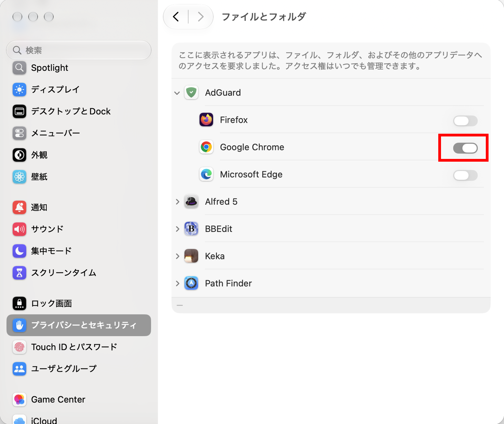Click the 通知 bell icon

coord(20,207)
